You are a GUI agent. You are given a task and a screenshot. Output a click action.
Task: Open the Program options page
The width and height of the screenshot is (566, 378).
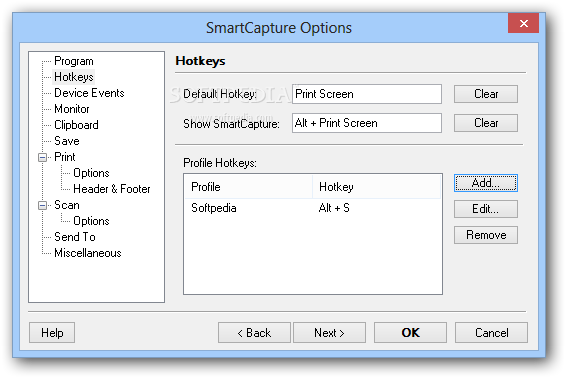(x=74, y=61)
